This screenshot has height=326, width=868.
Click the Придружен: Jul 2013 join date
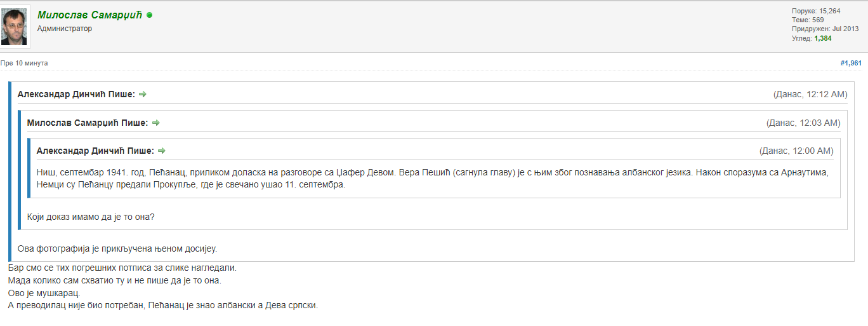[x=825, y=29]
